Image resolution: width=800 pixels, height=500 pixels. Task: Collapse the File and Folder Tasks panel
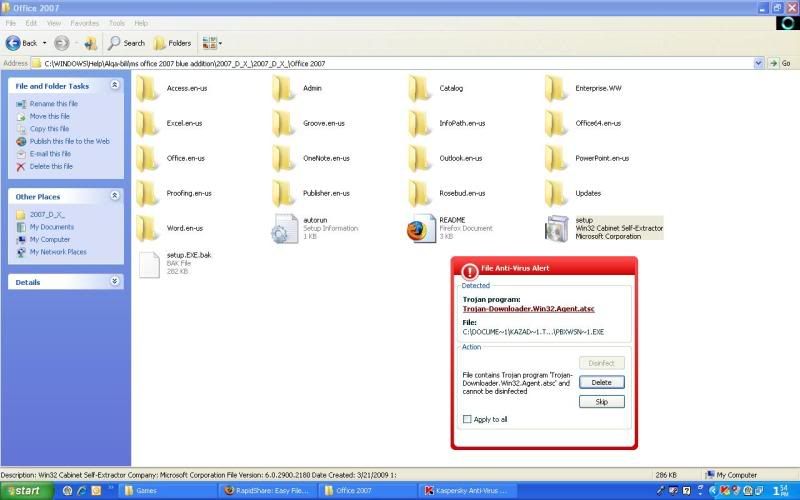coord(115,85)
